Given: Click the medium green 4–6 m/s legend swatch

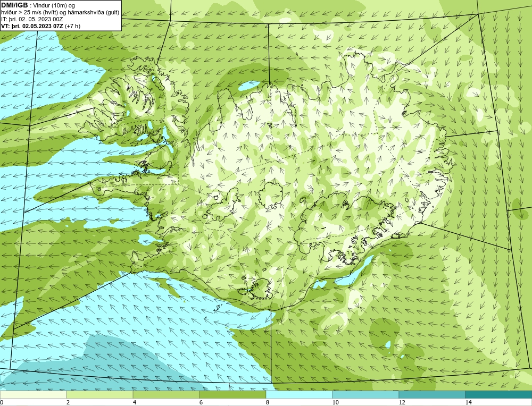Looking at the screenshot, I should (166, 394).
